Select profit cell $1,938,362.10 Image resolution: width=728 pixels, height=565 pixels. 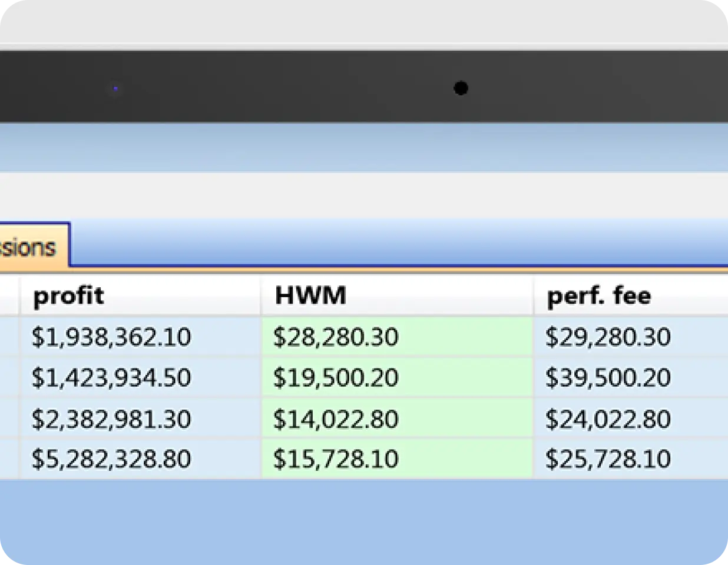[x=111, y=337]
